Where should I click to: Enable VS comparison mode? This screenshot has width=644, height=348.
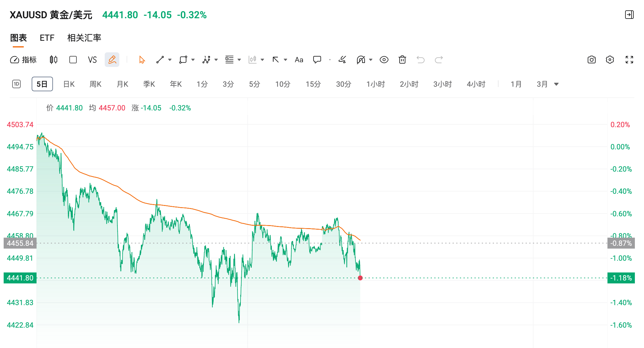click(x=92, y=60)
